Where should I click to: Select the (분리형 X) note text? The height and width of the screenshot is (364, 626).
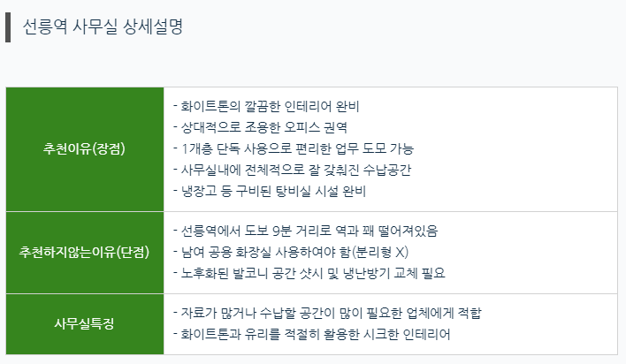point(379,253)
